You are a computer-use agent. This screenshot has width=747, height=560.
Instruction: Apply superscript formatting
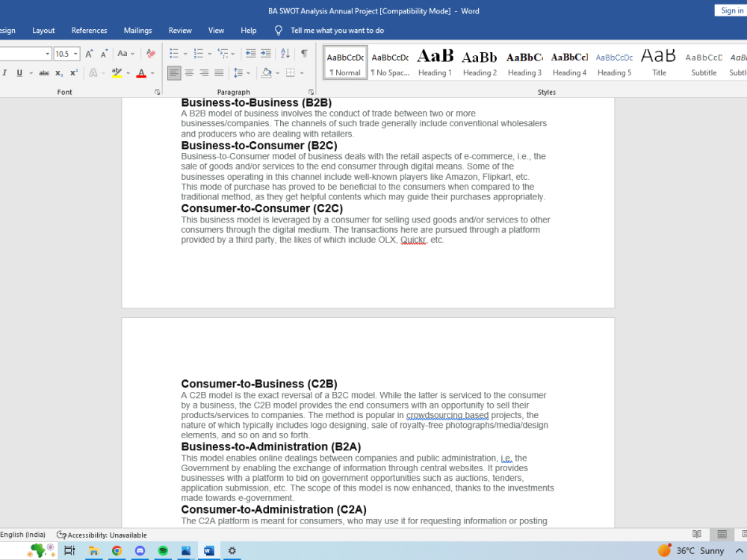click(74, 73)
